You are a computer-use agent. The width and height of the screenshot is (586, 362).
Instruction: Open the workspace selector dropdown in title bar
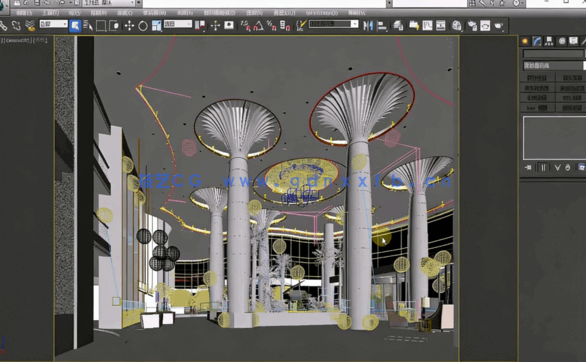pos(108,3)
